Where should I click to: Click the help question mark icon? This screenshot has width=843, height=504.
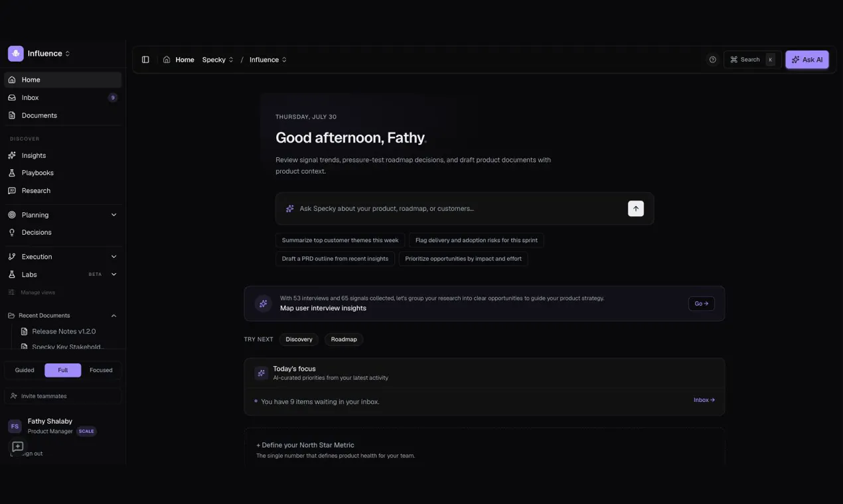[713, 60]
